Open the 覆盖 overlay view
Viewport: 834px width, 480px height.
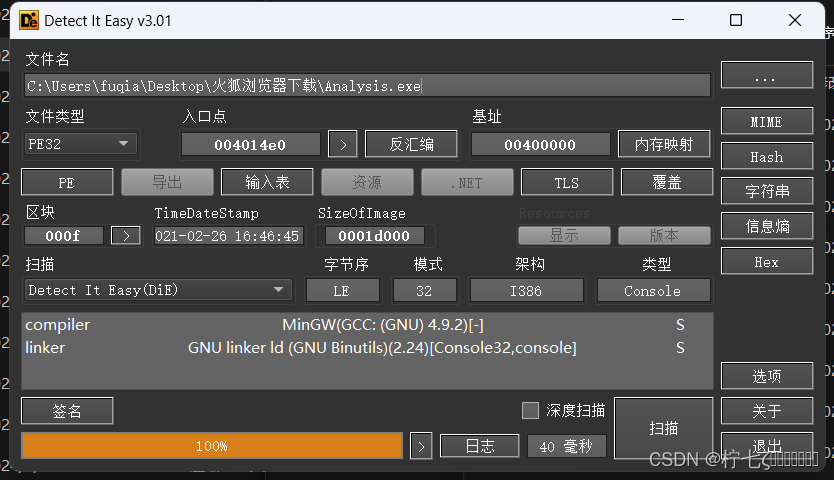[667, 182]
